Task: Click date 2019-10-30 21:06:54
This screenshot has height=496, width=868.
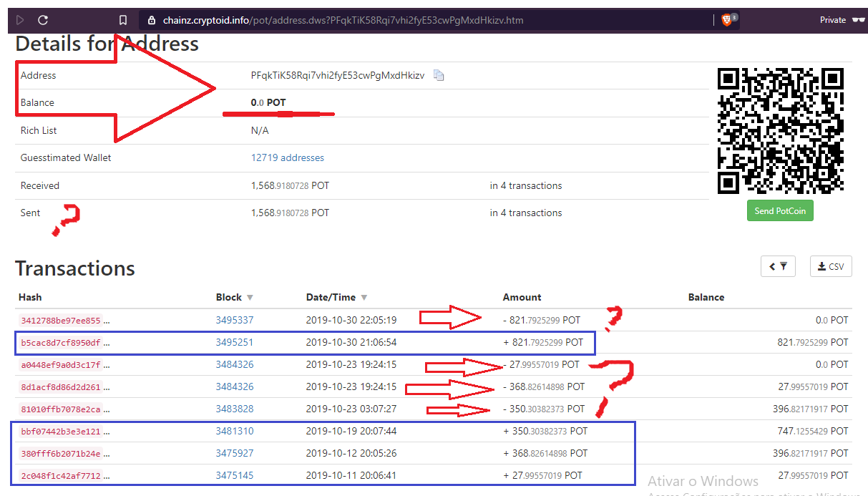Action: click(x=351, y=342)
